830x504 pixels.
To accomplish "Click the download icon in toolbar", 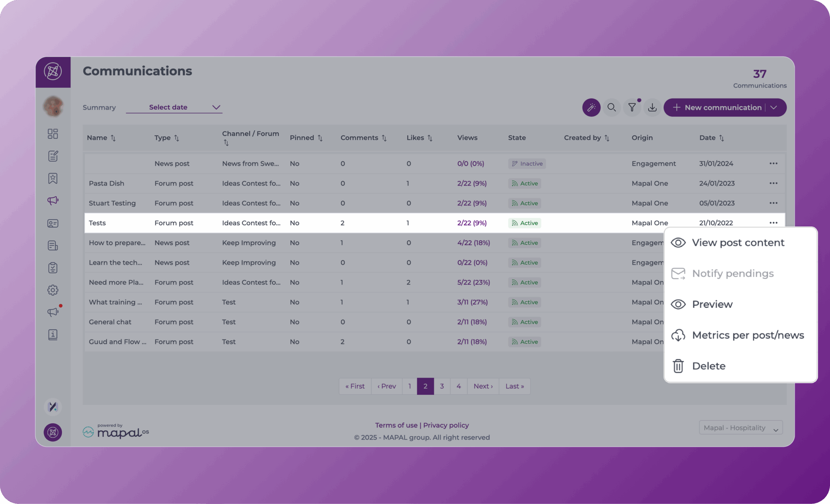I will (x=652, y=107).
